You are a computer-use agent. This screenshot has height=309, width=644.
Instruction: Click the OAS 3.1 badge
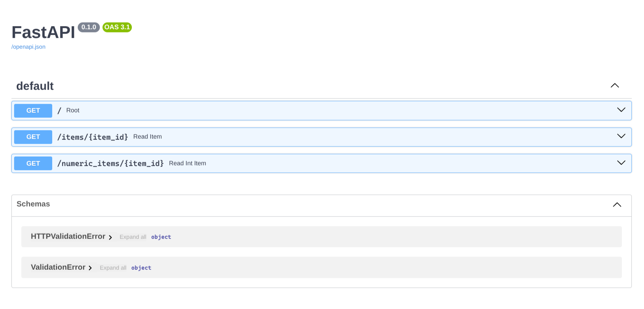(x=117, y=27)
